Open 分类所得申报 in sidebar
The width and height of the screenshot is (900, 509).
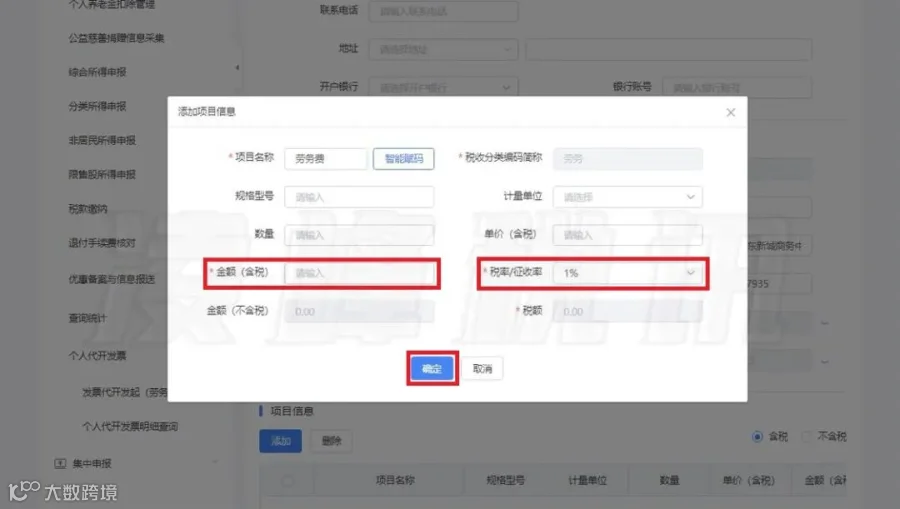[98, 106]
